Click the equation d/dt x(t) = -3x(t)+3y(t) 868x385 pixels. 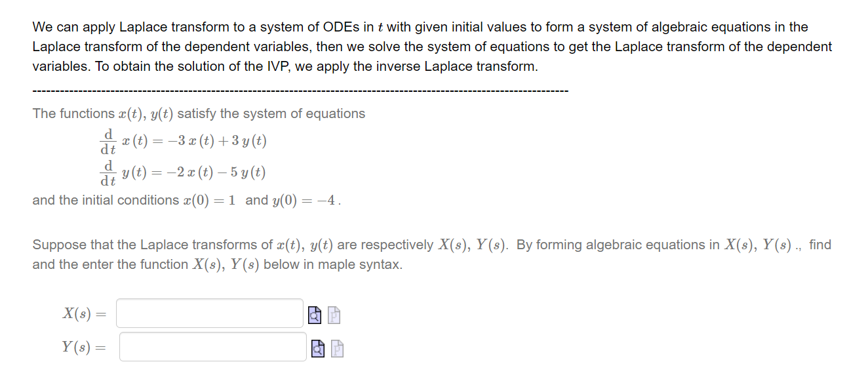184,140
